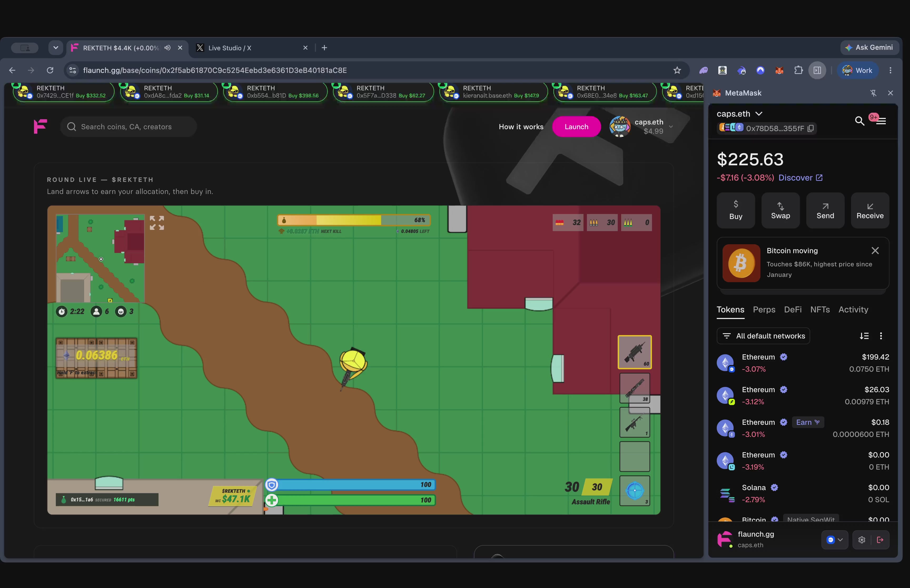Click Earn badge on Ethereum row
Screen dimensions: 910x588
click(808, 422)
